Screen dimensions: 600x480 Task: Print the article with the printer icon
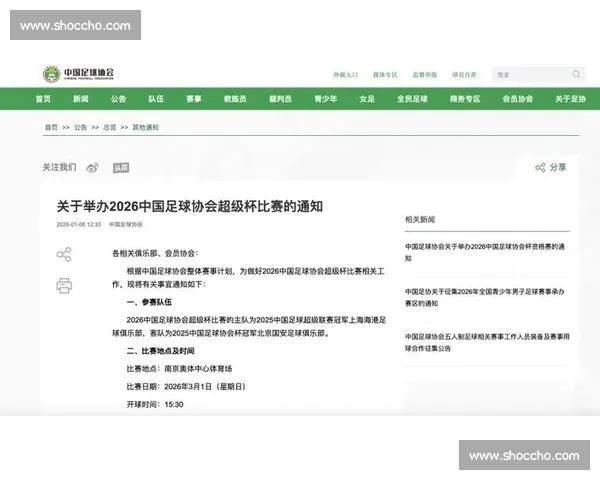pos(64,286)
